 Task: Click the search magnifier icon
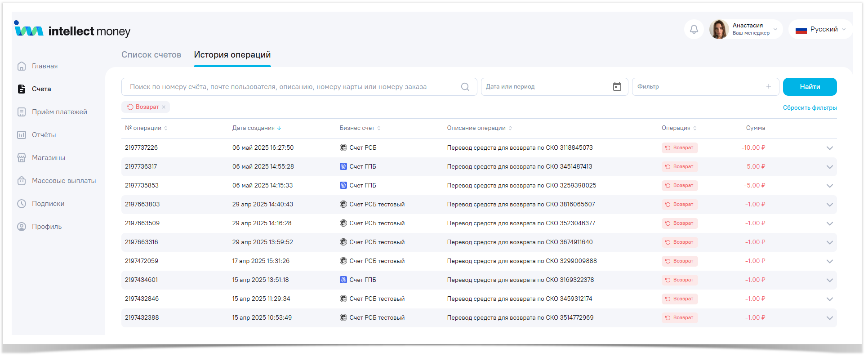465,87
